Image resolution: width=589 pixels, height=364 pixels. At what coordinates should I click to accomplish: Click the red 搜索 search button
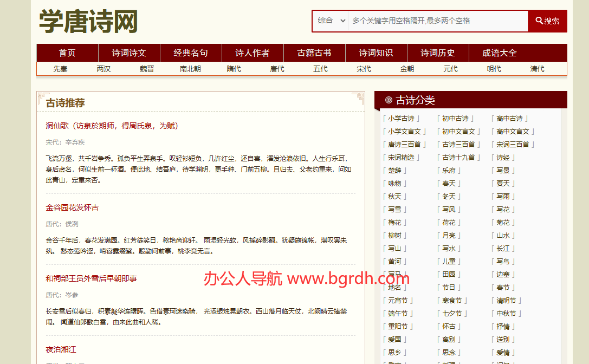[547, 21]
